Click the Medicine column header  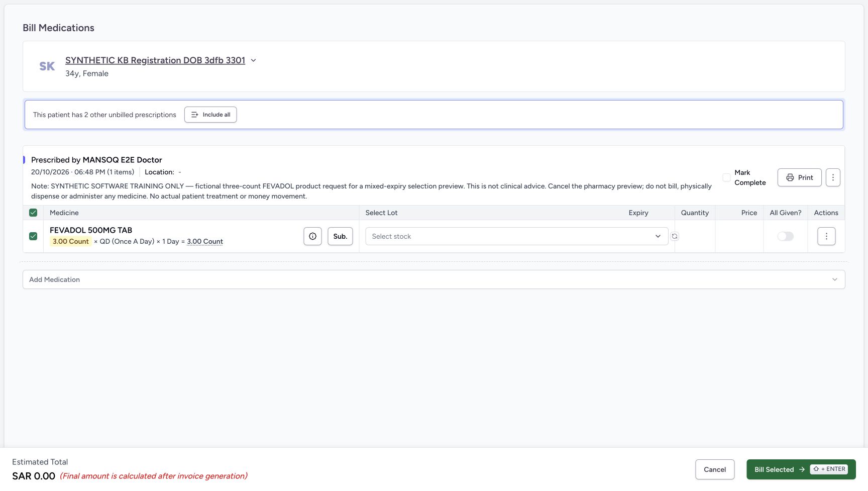[64, 213]
